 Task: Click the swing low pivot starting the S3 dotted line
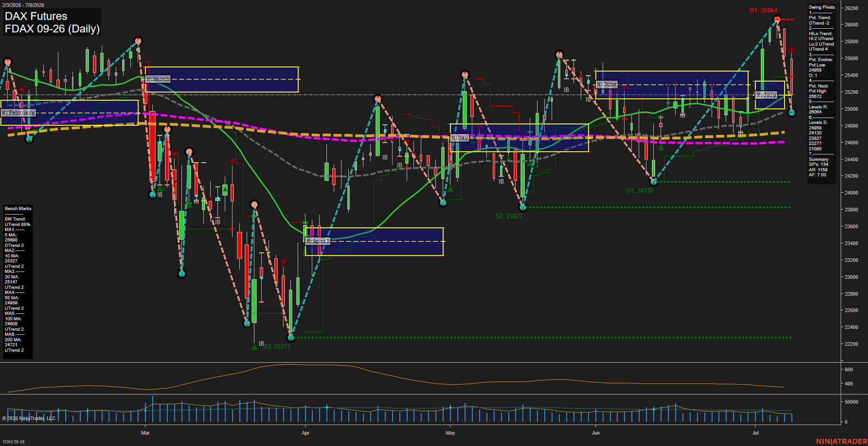pos(291,338)
